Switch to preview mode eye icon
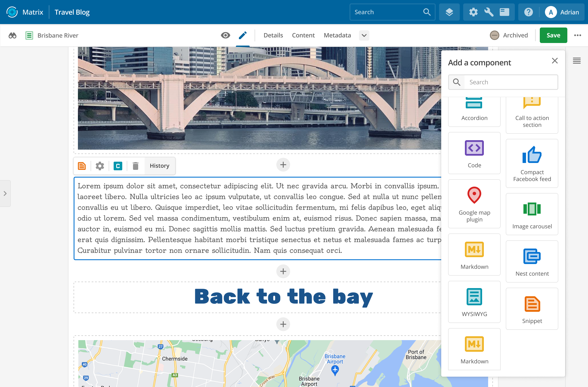Screen dimensions: 588x387 click(x=225, y=35)
